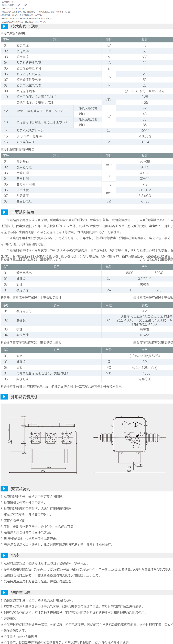This screenshot has height=644, width=173.
Task: Click maintenance note 1 断路器应定期进行检查
Action: pos(37,600)
